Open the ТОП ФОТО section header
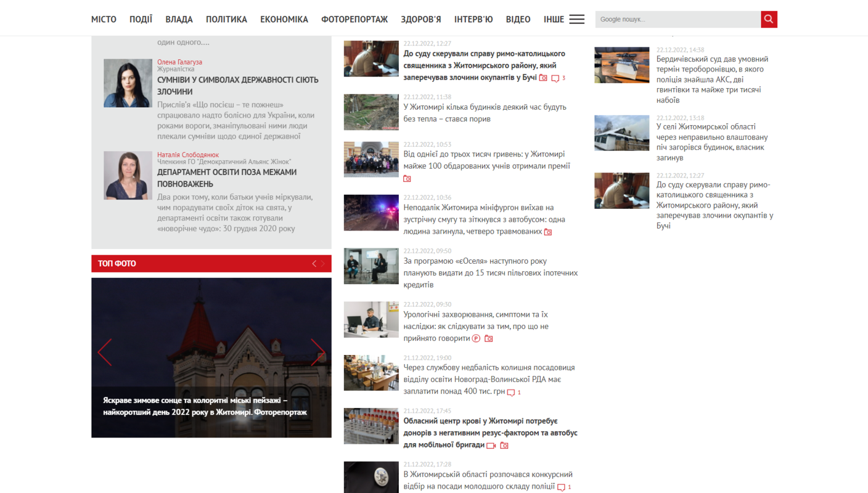Image resolution: width=868 pixels, height=493 pixels. pyautogui.click(x=117, y=264)
